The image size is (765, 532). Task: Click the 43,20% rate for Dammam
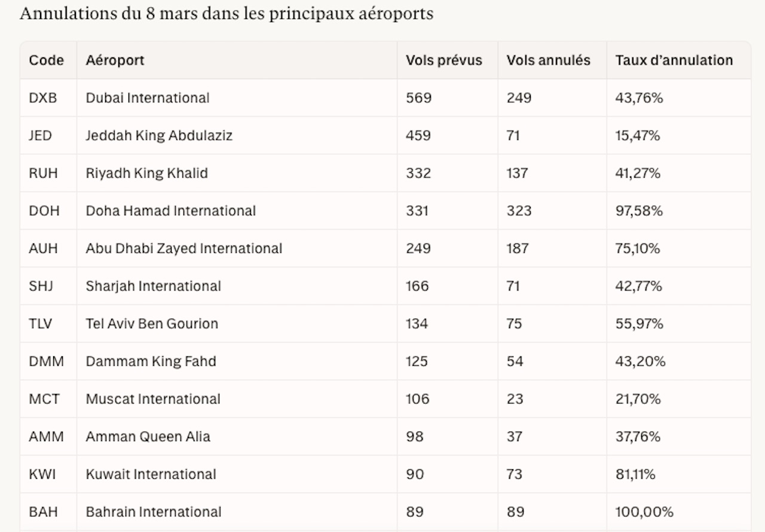640,362
